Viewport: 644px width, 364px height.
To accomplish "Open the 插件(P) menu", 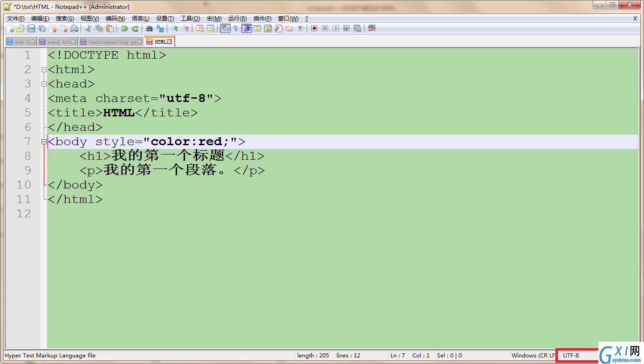I will [x=262, y=19].
